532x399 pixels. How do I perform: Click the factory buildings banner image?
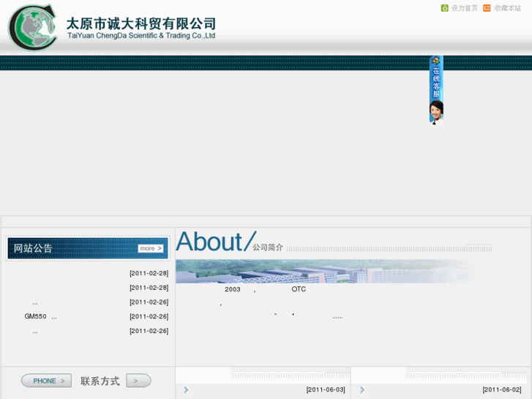[x=327, y=272]
